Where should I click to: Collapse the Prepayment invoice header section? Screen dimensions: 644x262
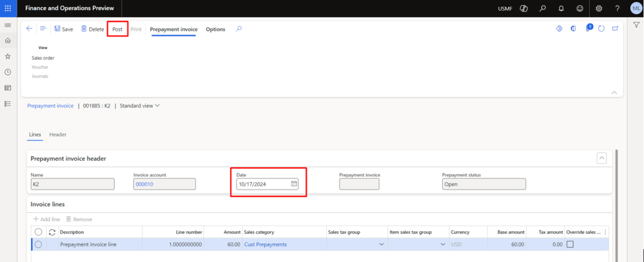(601, 158)
